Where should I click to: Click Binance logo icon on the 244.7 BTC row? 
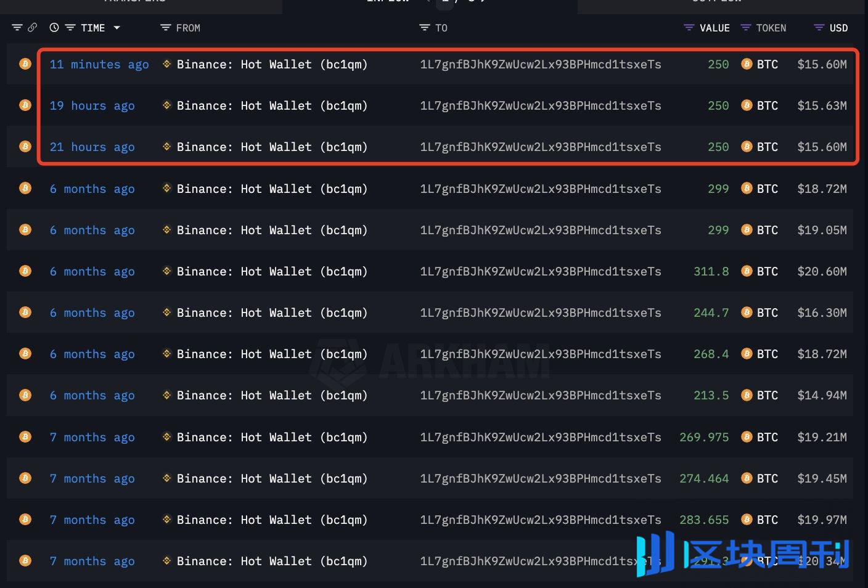[166, 312]
